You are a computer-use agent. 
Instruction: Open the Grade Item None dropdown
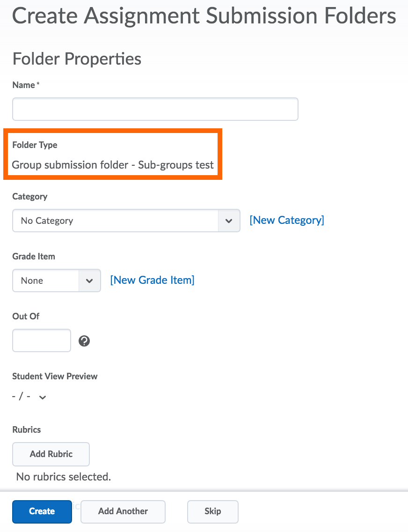click(x=57, y=281)
